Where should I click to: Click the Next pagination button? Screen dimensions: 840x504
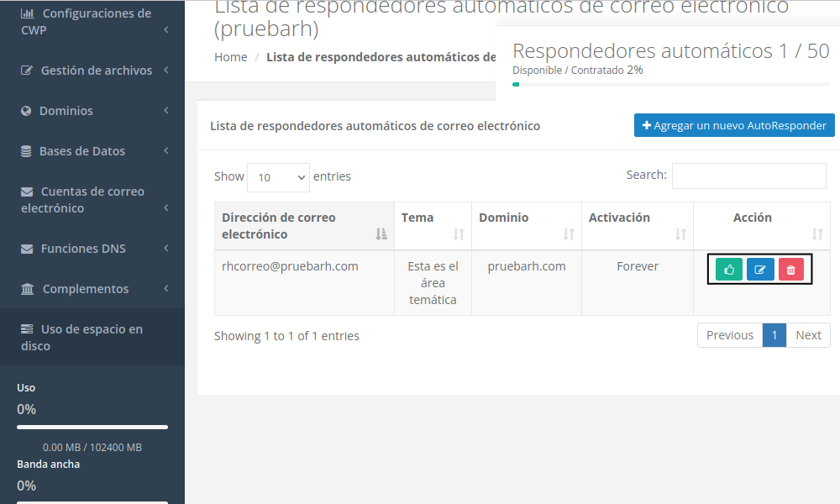click(808, 335)
